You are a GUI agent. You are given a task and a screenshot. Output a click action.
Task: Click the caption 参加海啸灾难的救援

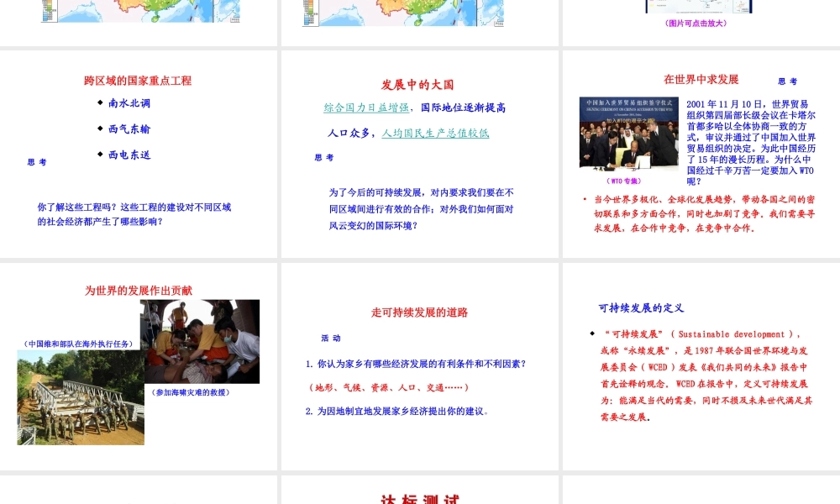[191, 392]
